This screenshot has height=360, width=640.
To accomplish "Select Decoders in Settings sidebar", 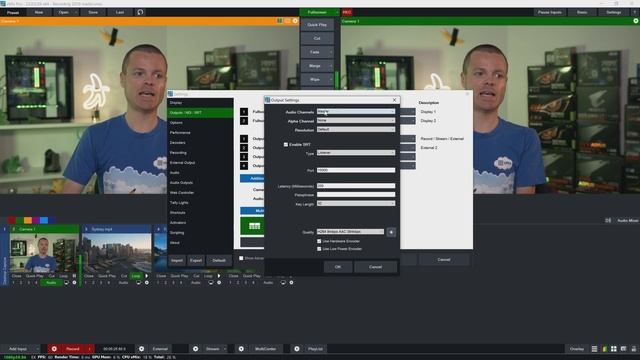I will point(200,142).
